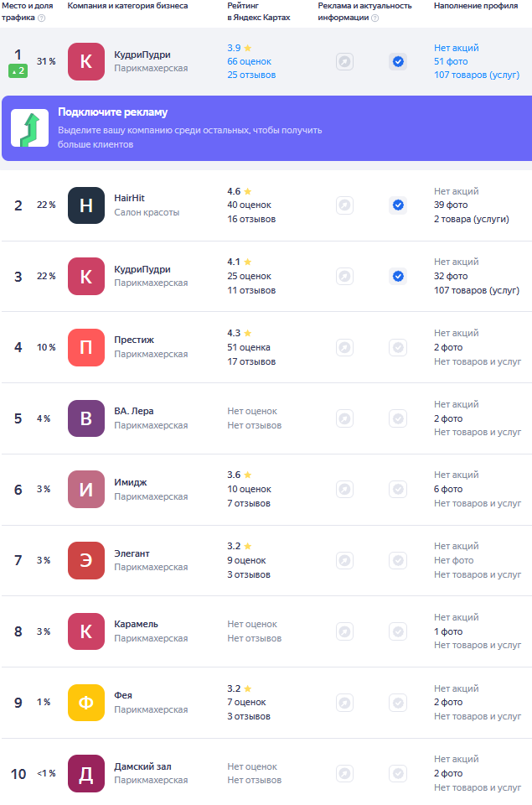The height and width of the screenshot is (805, 532).
Task: Select the 'ВА. Лера' company name
Action: pos(134,411)
